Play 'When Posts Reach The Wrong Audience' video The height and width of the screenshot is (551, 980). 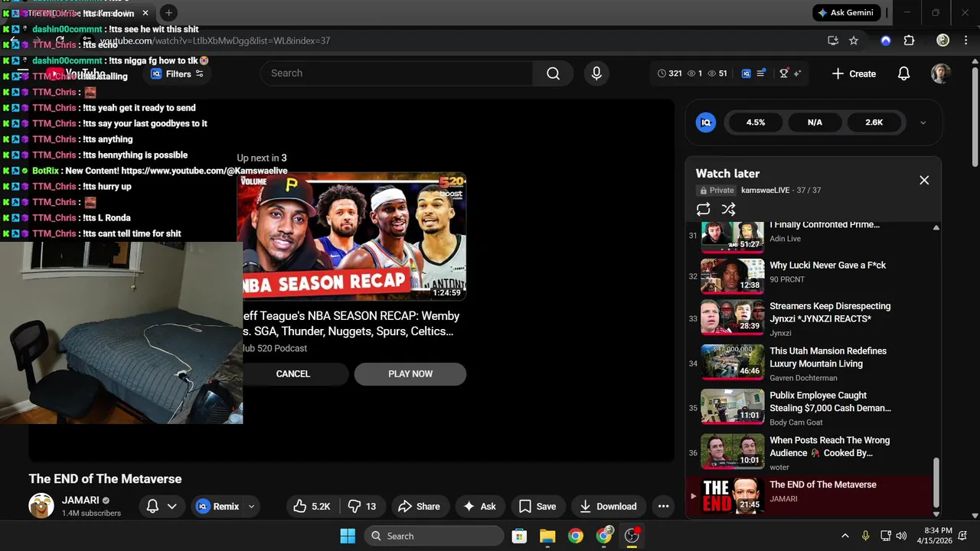point(829,447)
